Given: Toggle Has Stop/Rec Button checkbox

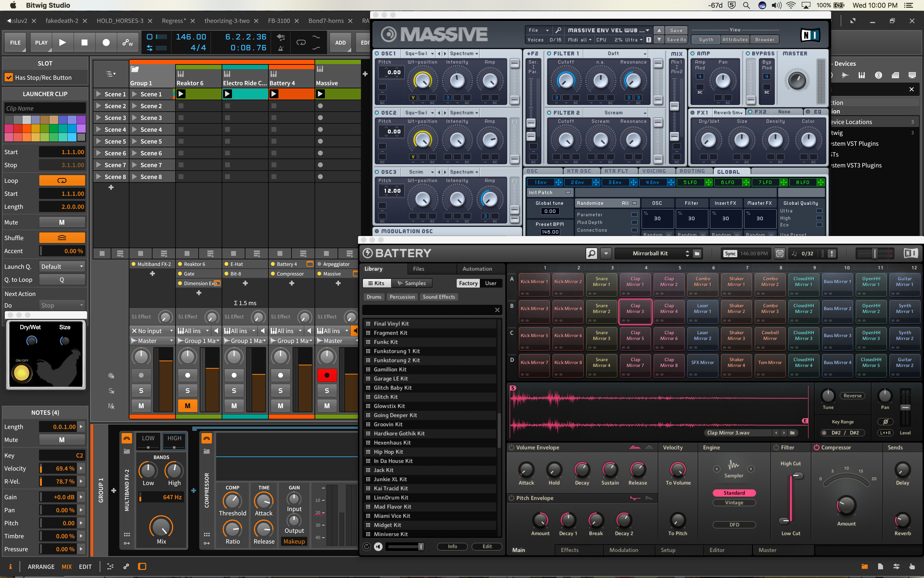Looking at the screenshot, I should (9, 77).
